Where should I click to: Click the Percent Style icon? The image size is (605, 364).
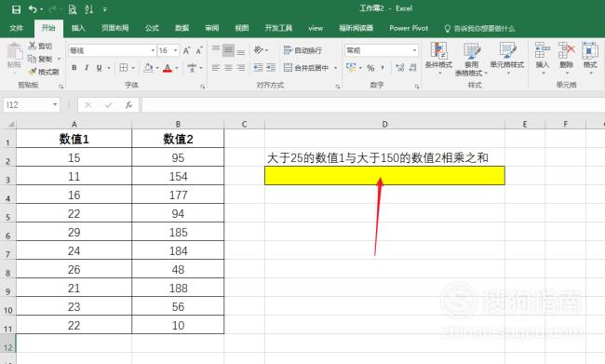point(370,68)
